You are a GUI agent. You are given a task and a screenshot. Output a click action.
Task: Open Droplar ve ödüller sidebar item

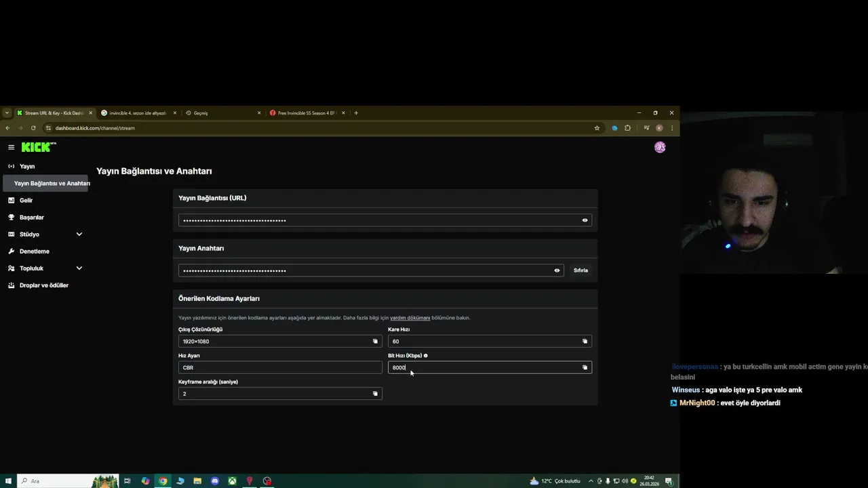pos(43,285)
